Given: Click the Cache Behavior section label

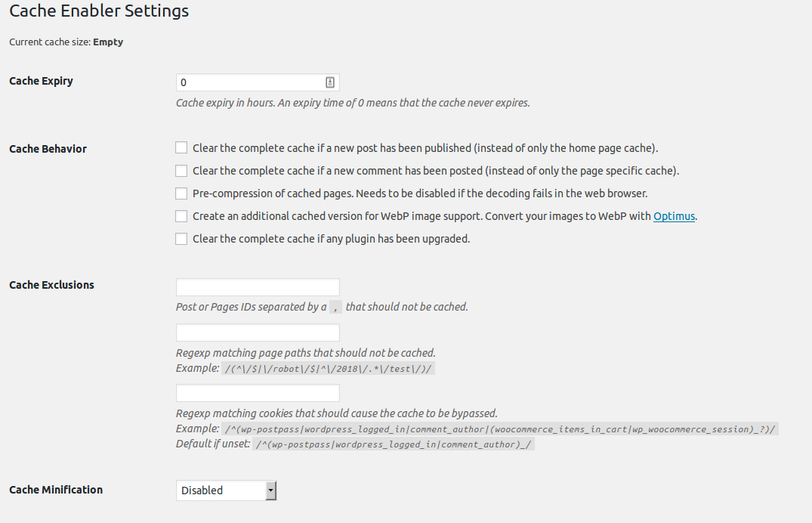Looking at the screenshot, I should click(x=48, y=149).
